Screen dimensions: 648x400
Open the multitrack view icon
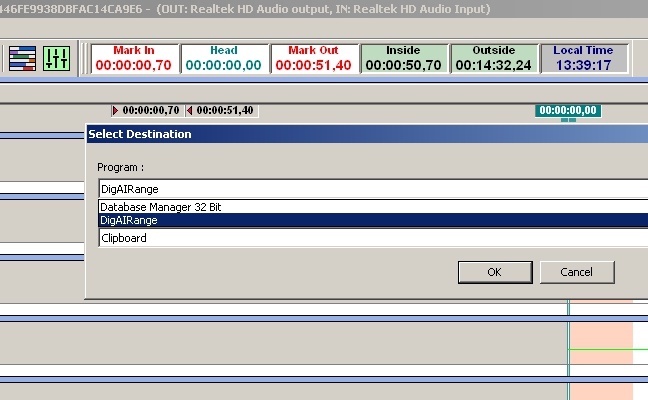[x=22, y=59]
